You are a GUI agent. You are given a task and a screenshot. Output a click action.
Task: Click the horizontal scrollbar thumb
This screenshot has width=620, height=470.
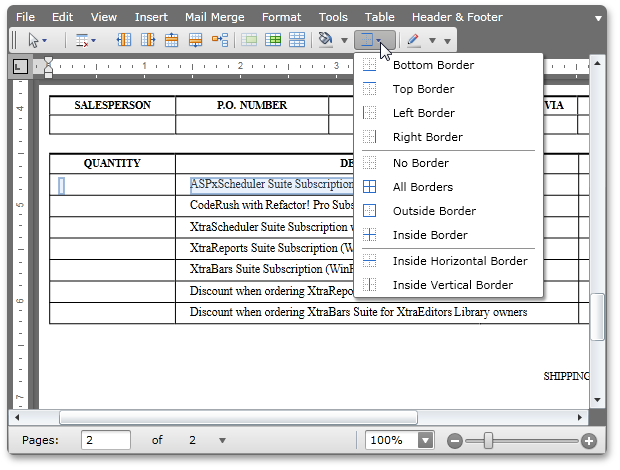pyautogui.click(x=238, y=417)
